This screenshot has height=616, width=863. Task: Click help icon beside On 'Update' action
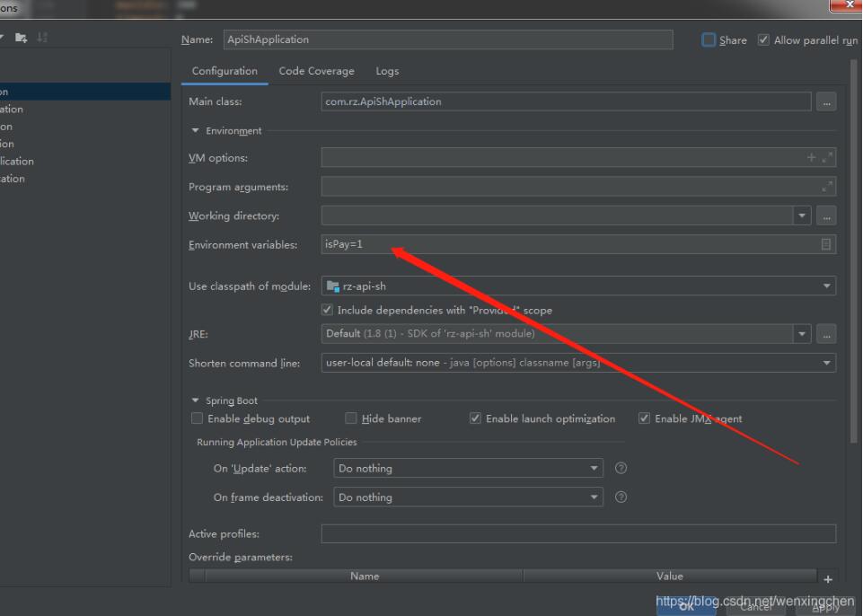point(621,469)
